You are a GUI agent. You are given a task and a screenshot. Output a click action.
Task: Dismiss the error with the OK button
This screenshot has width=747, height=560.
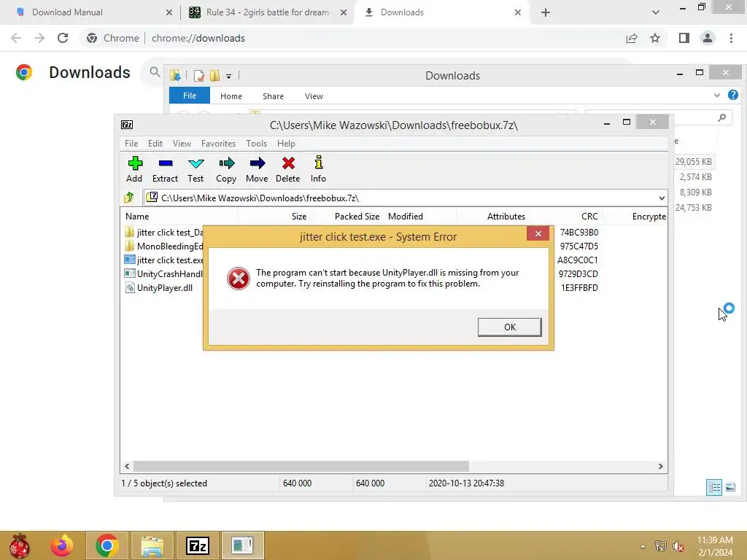pos(509,327)
